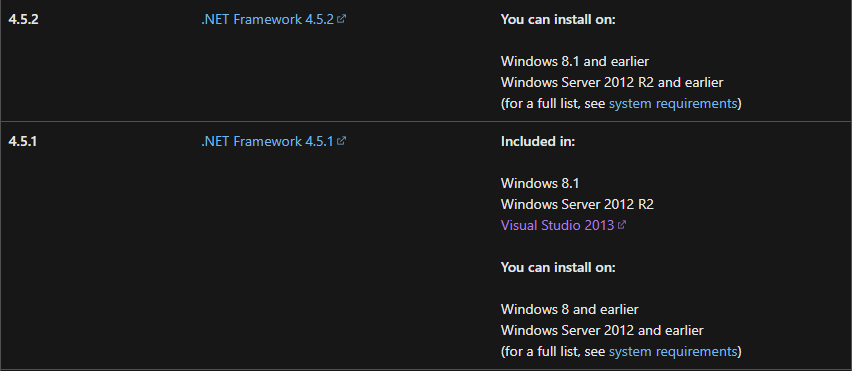Open the .NET Framework 4.5.1 link

point(273,141)
